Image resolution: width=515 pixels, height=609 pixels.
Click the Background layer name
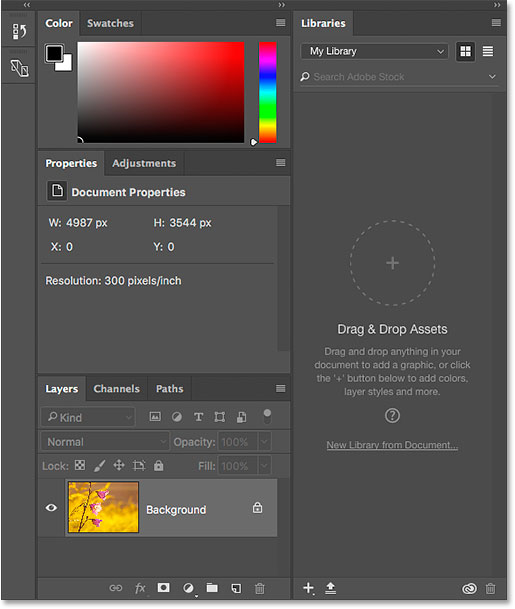tap(176, 510)
